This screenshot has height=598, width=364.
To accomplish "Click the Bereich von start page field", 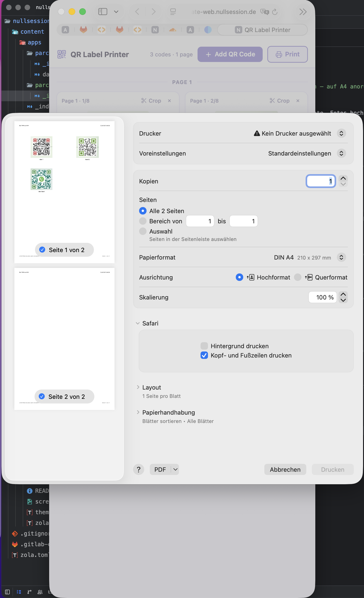I will tap(200, 221).
